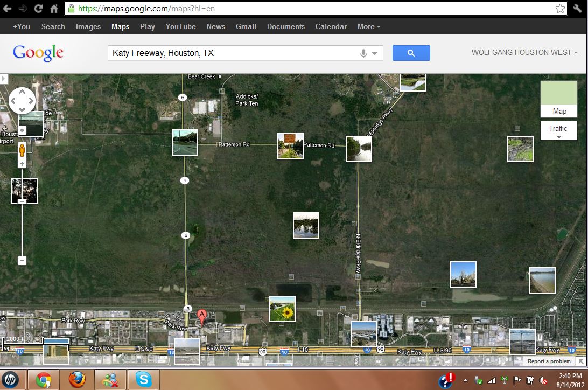Open search box dropdown arrow
The width and height of the screenshot is (588, 390).
(374, 53)
